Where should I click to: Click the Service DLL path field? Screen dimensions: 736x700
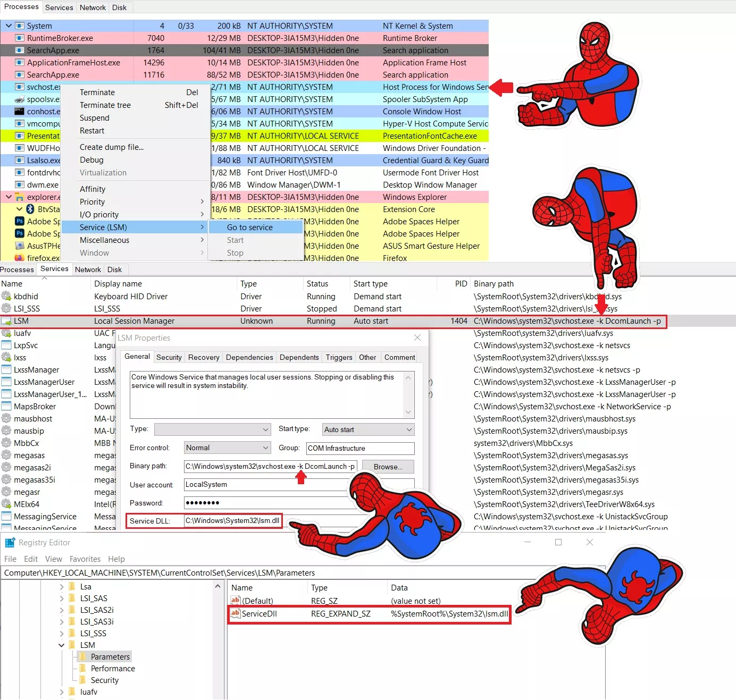click(232, 521)
